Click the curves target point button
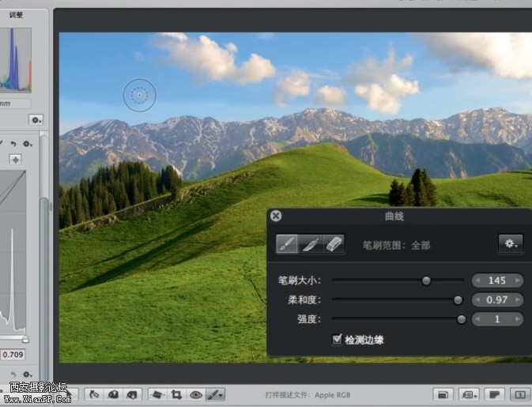532x407 pixels. click(x=15, y=160)
